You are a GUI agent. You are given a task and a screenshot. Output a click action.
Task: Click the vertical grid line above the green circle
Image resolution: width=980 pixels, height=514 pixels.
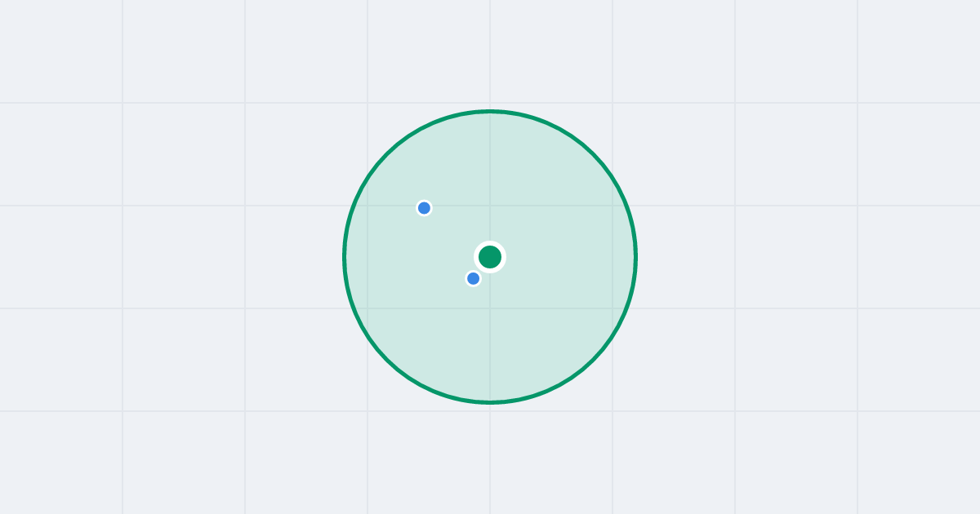tap(490, 53)
